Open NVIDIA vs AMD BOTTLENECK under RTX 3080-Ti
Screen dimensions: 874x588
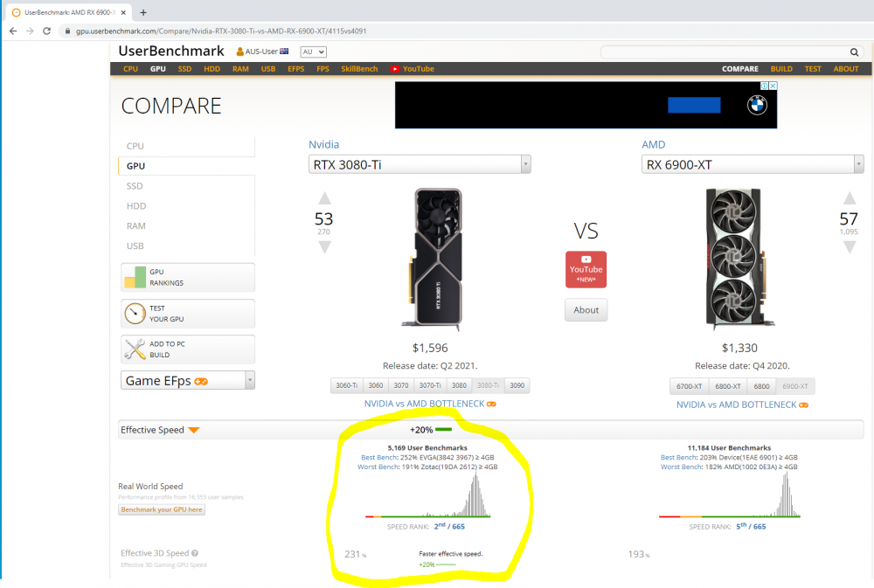(x=430, y=404)
